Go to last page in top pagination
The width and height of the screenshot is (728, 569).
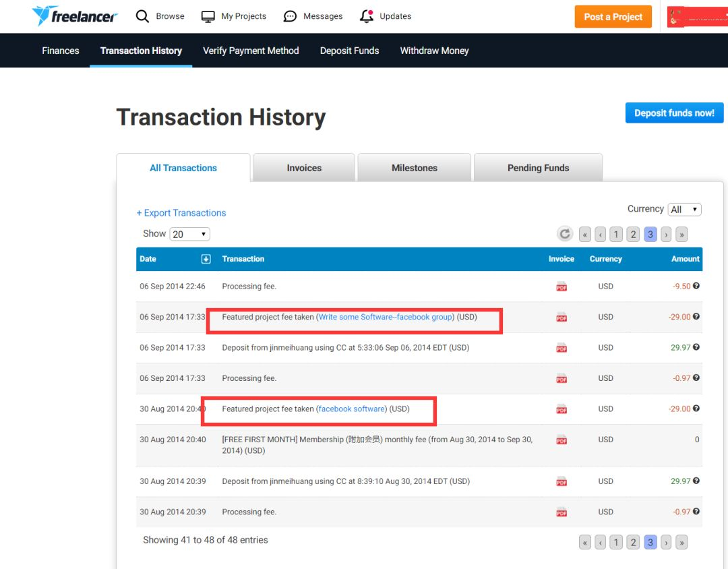[x=681, y=235]
